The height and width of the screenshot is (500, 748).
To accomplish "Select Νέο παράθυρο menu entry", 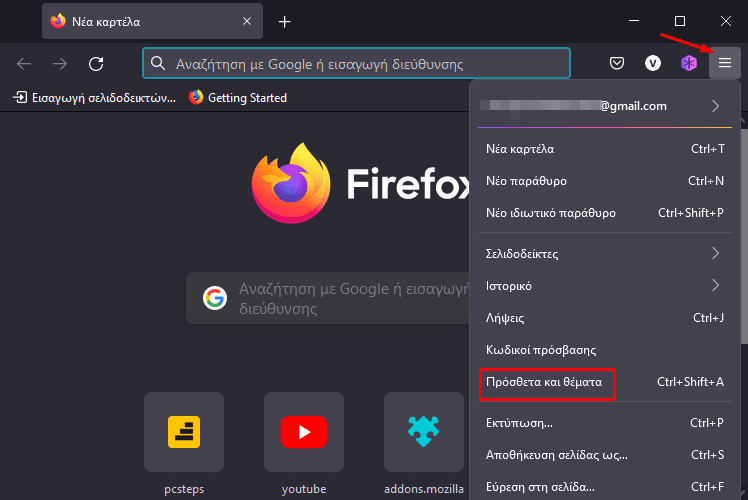I will (x=604, y=181).
